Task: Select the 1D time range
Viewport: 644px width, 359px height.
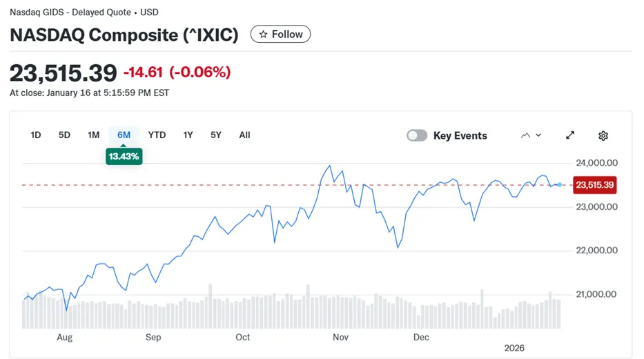Action: (36, 135)
